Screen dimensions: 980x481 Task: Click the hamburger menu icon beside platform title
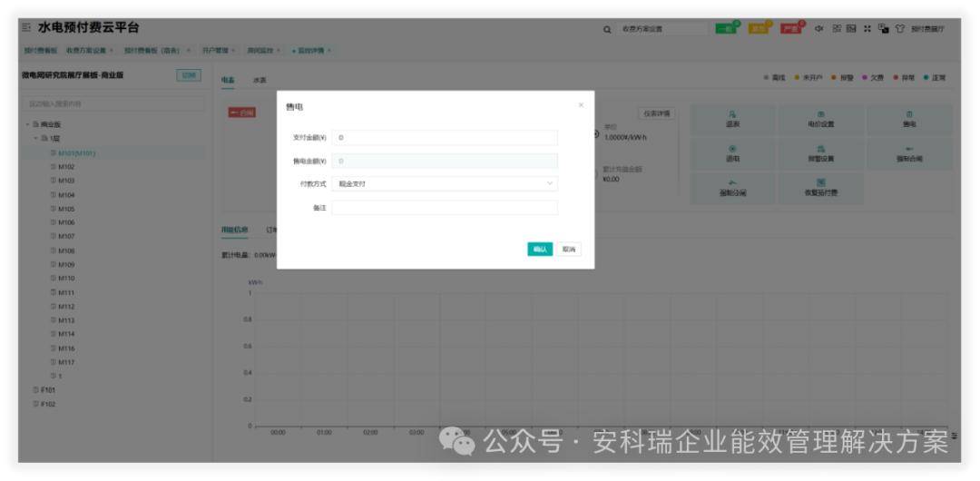[x=25, y=29]
